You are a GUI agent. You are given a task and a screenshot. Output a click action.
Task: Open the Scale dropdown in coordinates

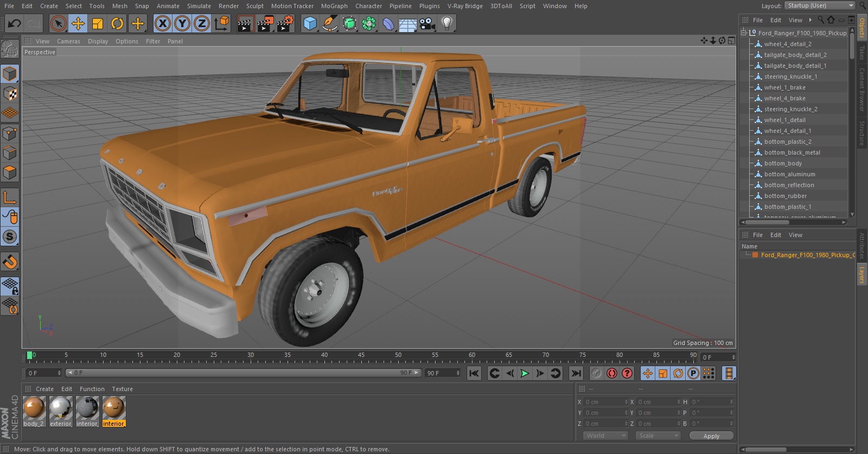point(658,436)
